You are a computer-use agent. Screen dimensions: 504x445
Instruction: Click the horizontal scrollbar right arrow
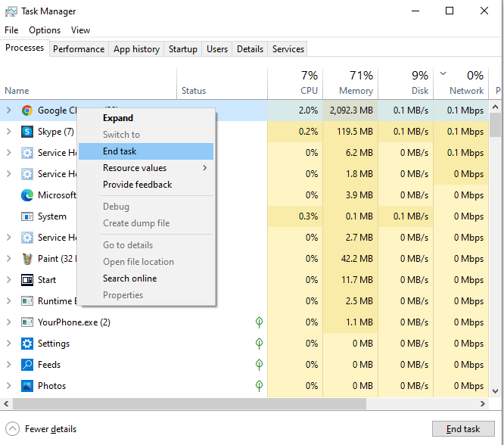point(483,403)
